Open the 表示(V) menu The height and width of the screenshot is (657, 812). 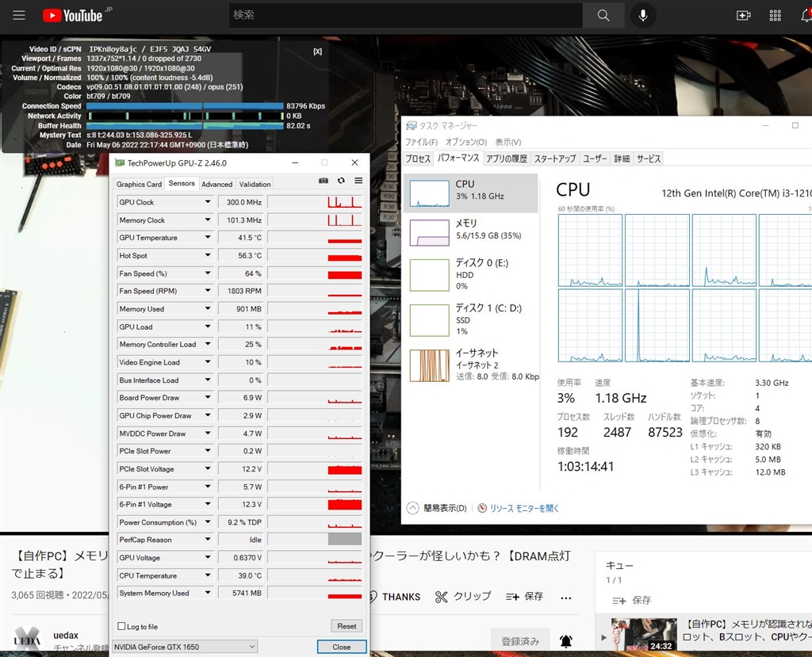pyautogui.click(x=507, y=142)
